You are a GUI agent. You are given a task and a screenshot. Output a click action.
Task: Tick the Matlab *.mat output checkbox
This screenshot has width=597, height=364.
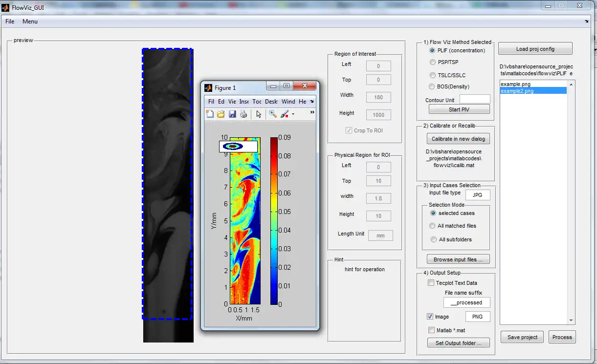(x=431, y=330)
